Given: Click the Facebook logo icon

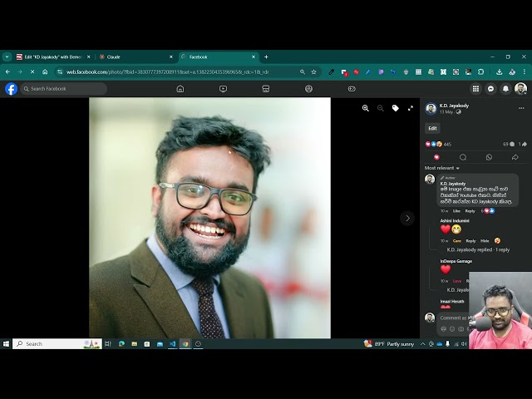Looking at the screenshot, I should [x=11, y=89].
